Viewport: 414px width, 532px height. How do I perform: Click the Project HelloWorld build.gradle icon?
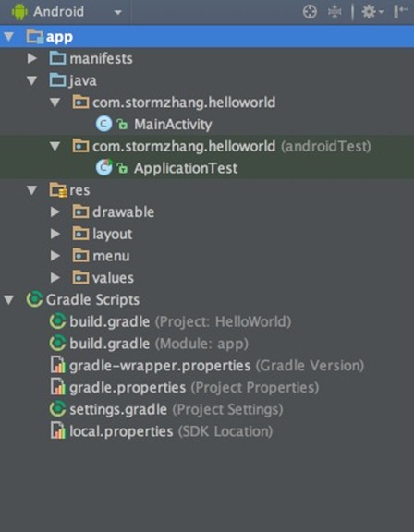coord(57,321)
